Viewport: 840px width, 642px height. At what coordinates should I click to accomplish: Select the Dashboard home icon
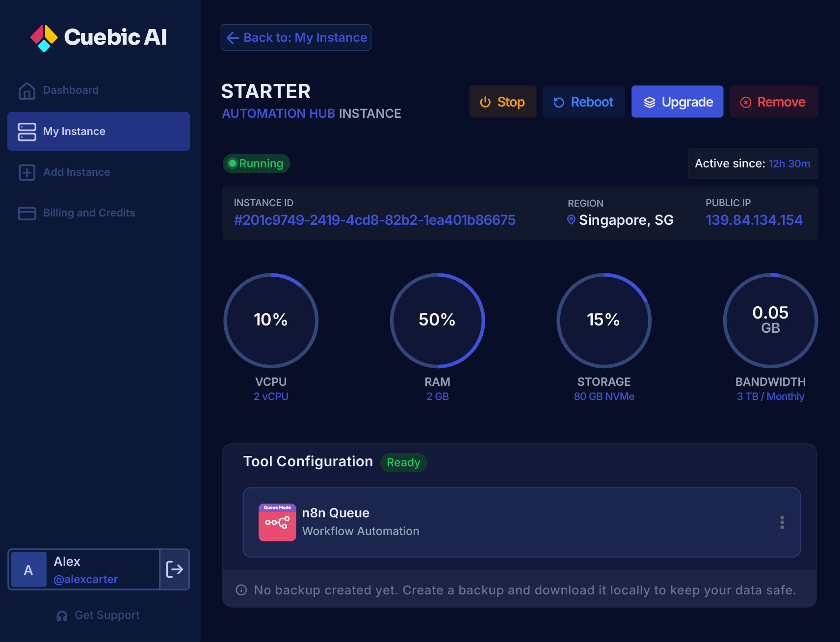point(27,90)
